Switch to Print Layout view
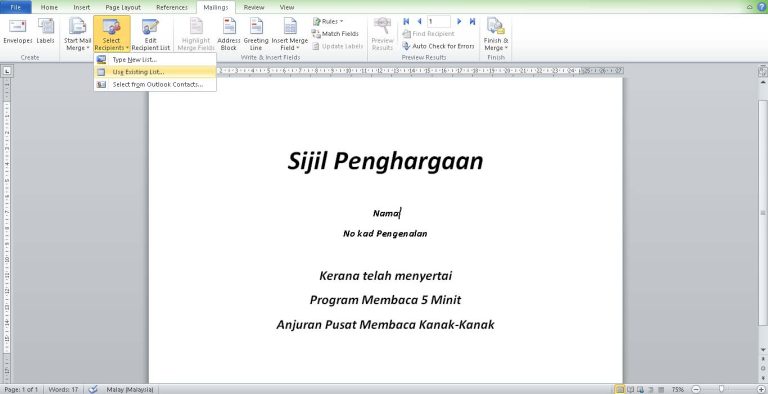Image resolution: width=768 pixels, height=394 pixels. [x=620, y=390]
